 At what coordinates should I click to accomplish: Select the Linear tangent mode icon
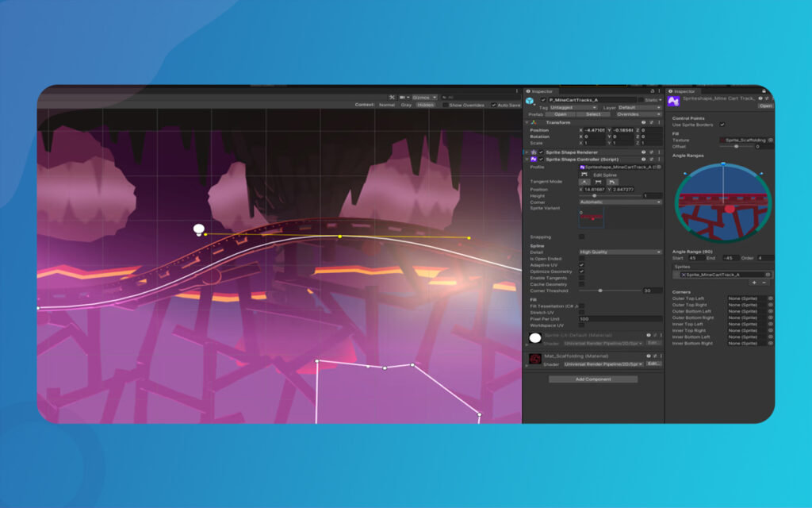pyautogui.click(x=584, y=182)
